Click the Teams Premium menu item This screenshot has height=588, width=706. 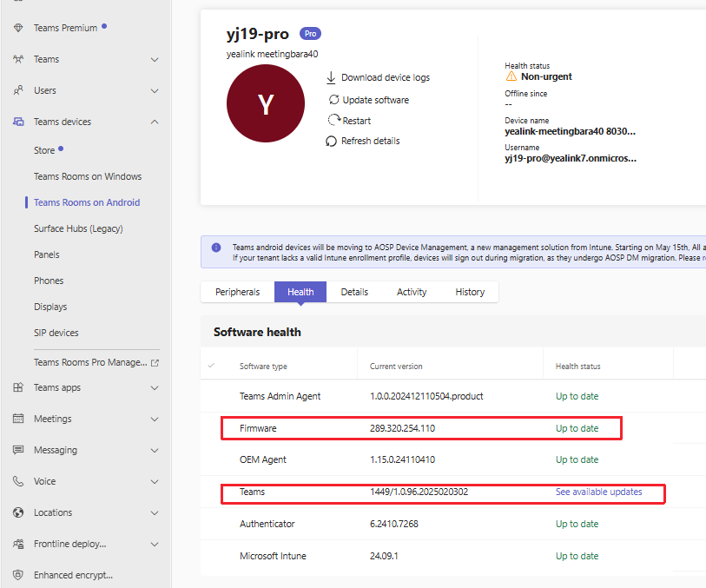(x=65, y=28)
